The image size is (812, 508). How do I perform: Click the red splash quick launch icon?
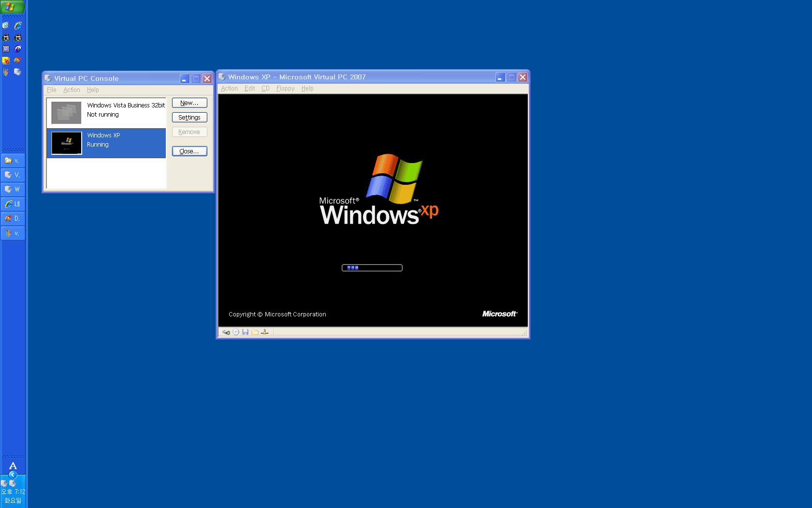tap(18, 60)
